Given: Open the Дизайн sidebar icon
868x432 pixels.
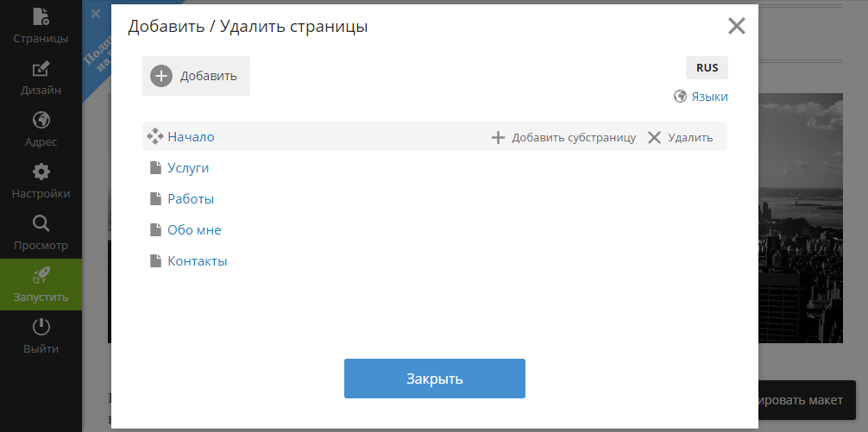Looking at the screenshot, I should pyautogui.click(x=41, y=69).
